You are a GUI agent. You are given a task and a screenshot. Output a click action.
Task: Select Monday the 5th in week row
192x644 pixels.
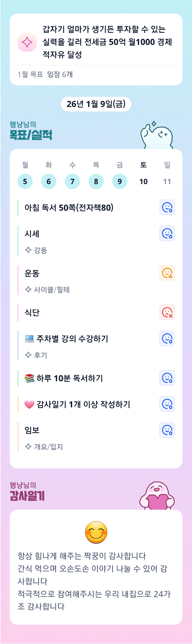[x=25, y=181]
